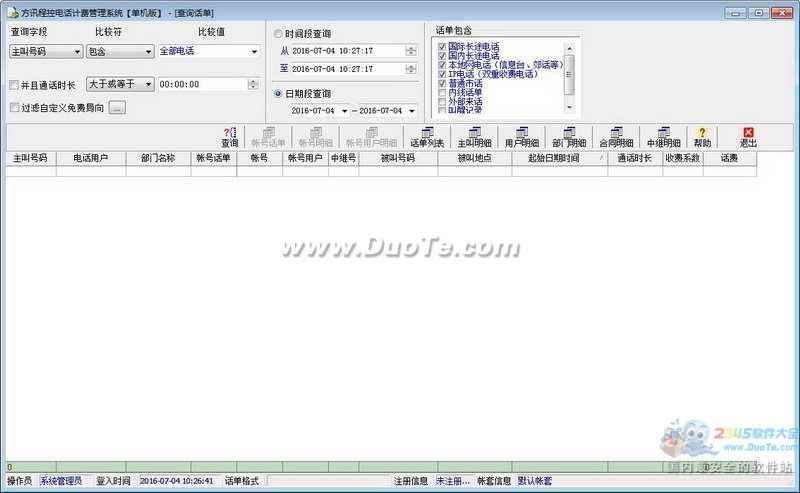Open the 合同明细 contract details report
800x493 pixels.
coord(615,137)
